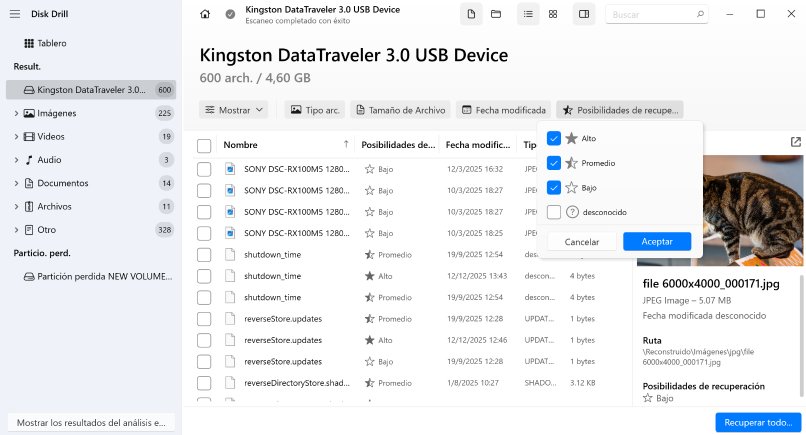Uncheck the Promedio recovery chance option
Screen dimensions: 806x435
[554, 163]
